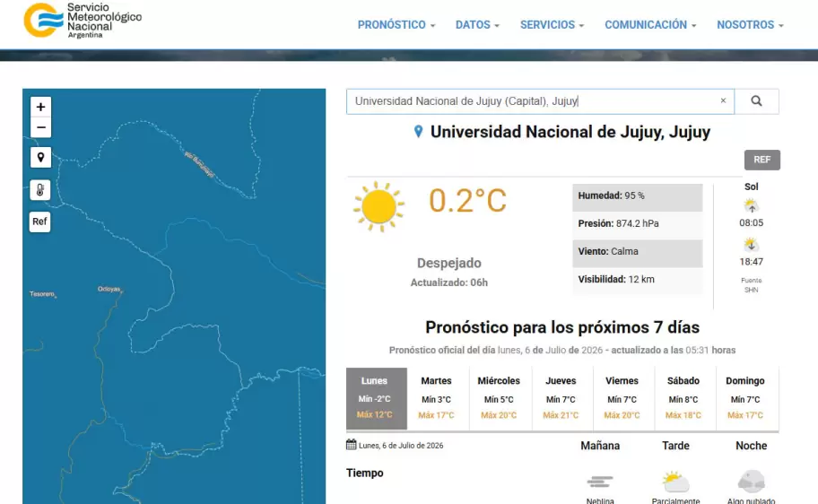Screen dimensions: 818x504
Task: Select the Jueves forecast tab
Action: (561, 398)
